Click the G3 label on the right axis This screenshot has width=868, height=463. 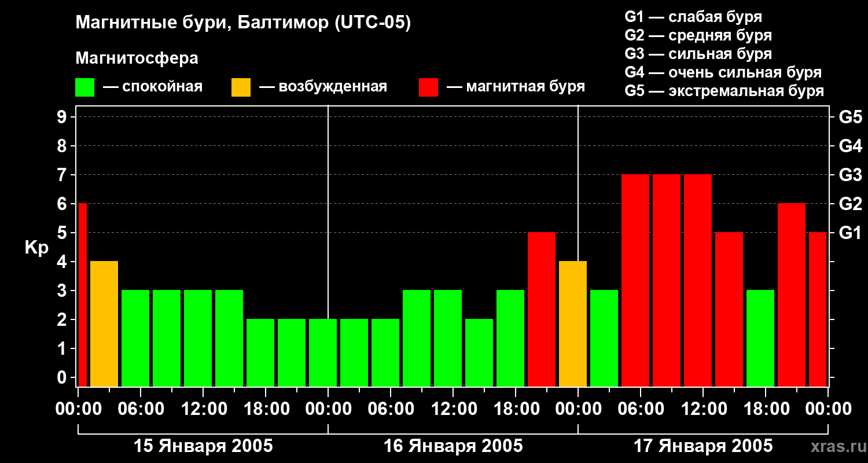tap(850, 175)
